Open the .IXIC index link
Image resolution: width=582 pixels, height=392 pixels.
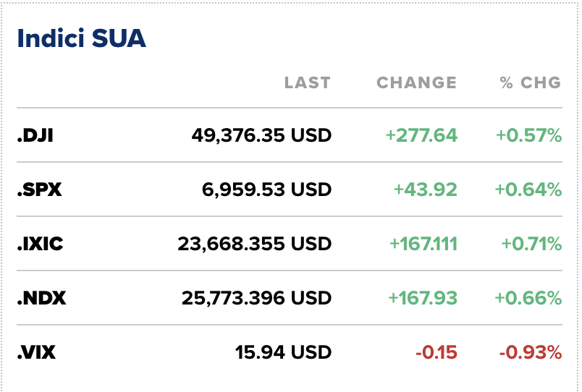click(41, 244)
